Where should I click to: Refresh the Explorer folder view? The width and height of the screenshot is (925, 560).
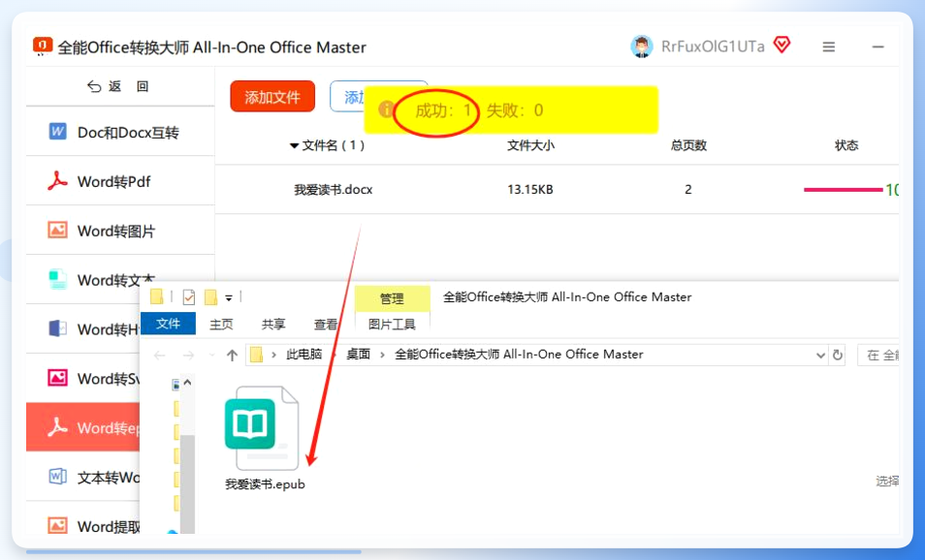pos(838,355)
